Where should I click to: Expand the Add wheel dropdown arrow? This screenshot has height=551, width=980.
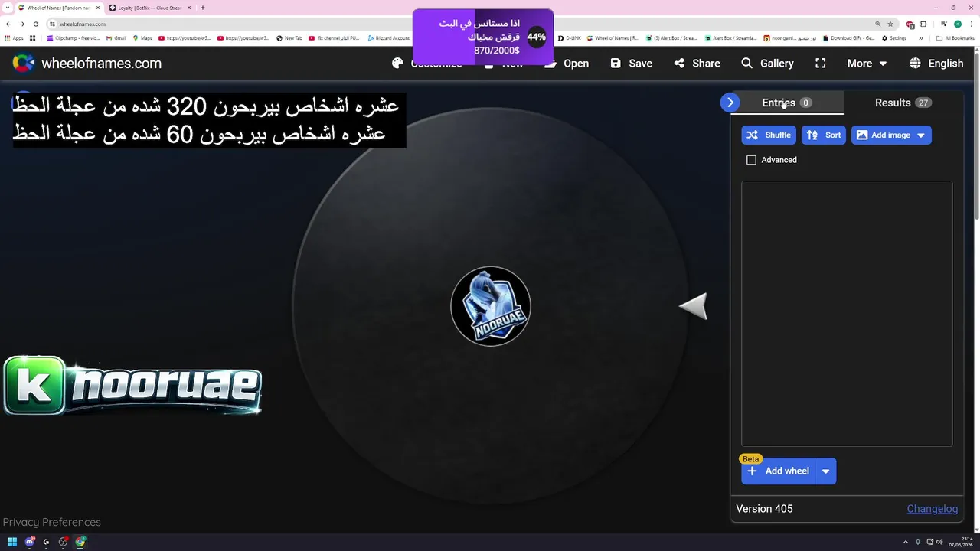825,471
